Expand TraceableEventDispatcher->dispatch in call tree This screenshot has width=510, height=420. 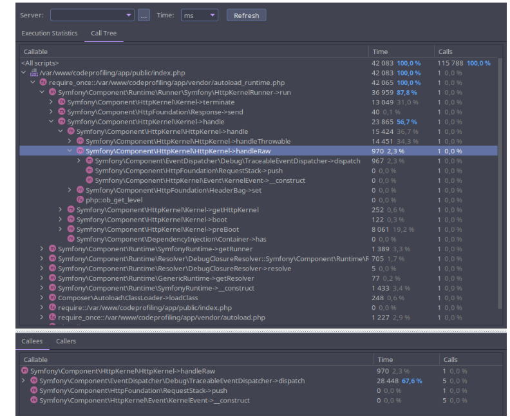(79, 160)
